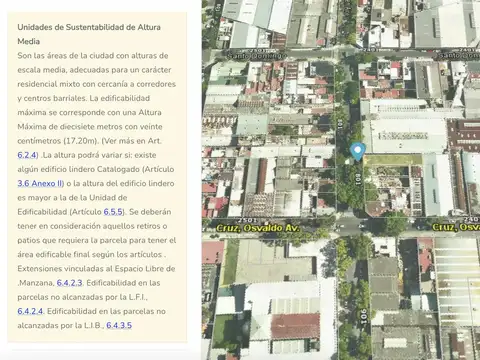Open the 6.4.2.3 article link
The height and width of the screenshot is (360, 480).
tap(69, 283)
